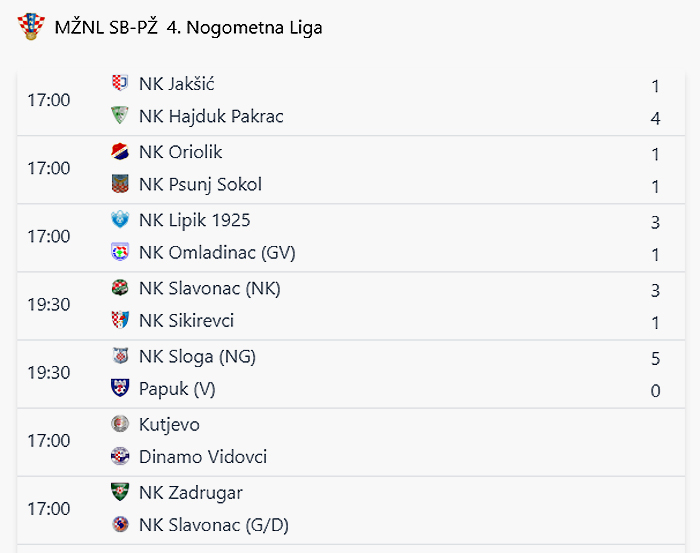Open the NK Hajduk Pakrac team name
The image size is (700, 553).
click(211, 116)
